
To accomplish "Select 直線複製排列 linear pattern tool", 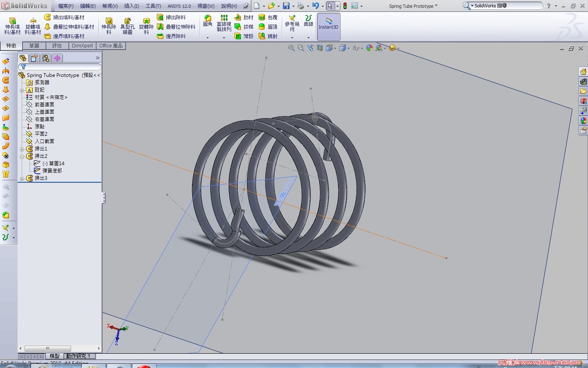I will pos(224,23).
